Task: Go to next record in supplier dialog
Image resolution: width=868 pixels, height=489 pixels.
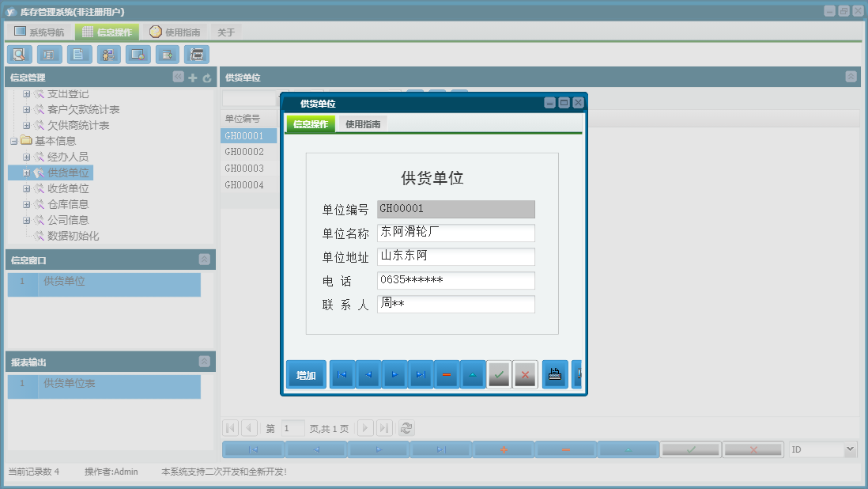Action: [x=394, y=375]
